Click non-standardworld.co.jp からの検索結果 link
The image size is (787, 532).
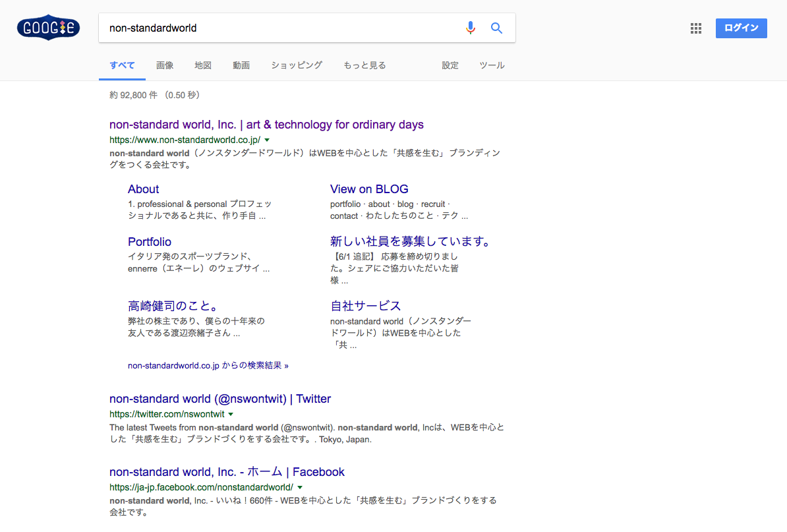pyautogui.click(x=208, y=365)
